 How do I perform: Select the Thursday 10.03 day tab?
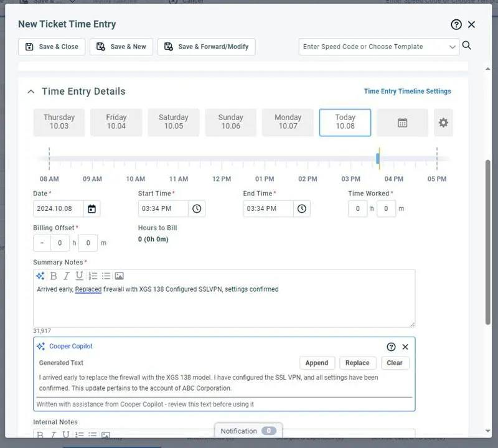tap(59, 123)
